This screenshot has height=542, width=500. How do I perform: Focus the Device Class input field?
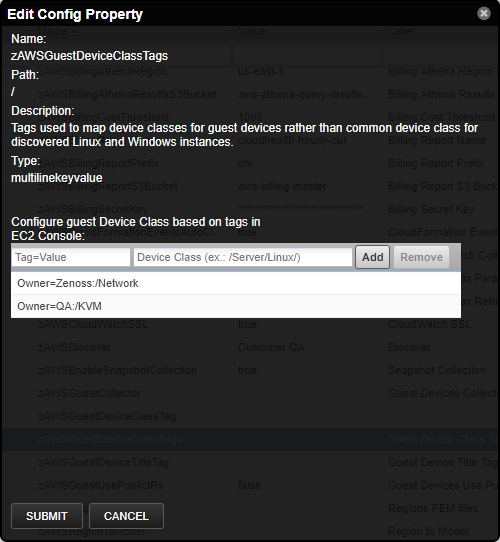click(243, 257)
